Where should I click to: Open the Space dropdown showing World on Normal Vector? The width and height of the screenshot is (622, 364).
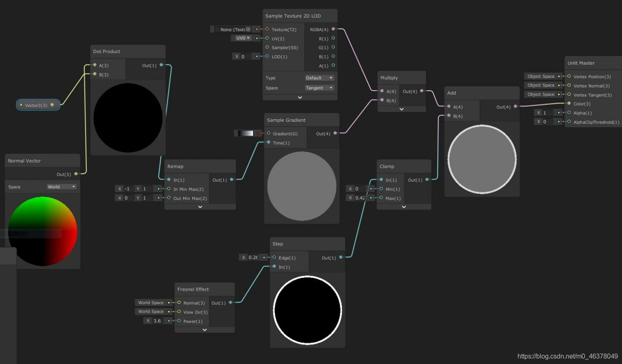(x=61, y=186)
